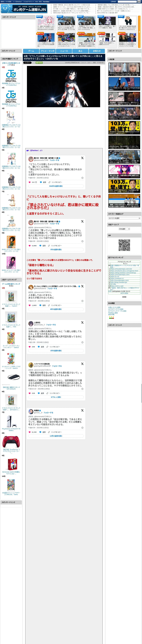
Task: Like the tweet showing 298 hearts
Action: point(30,347)
